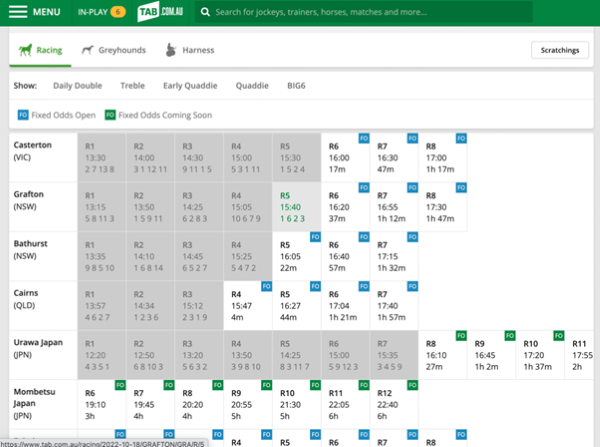Open Casterton R6 at 16:00
Screen dimensions: 600x447
click(346, 158)
